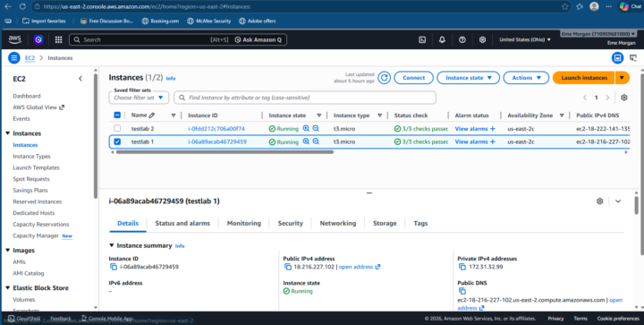Click the Connect button
Image resolution: width=644 pixels, height=325 pixels.
(x=413, y=78)
